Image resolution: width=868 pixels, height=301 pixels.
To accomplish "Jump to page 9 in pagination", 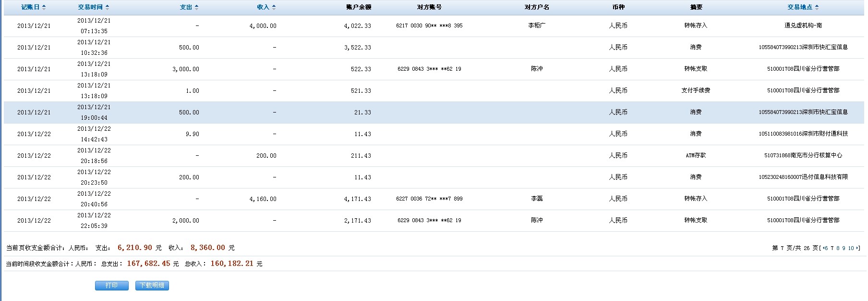I will coord(844,248).
